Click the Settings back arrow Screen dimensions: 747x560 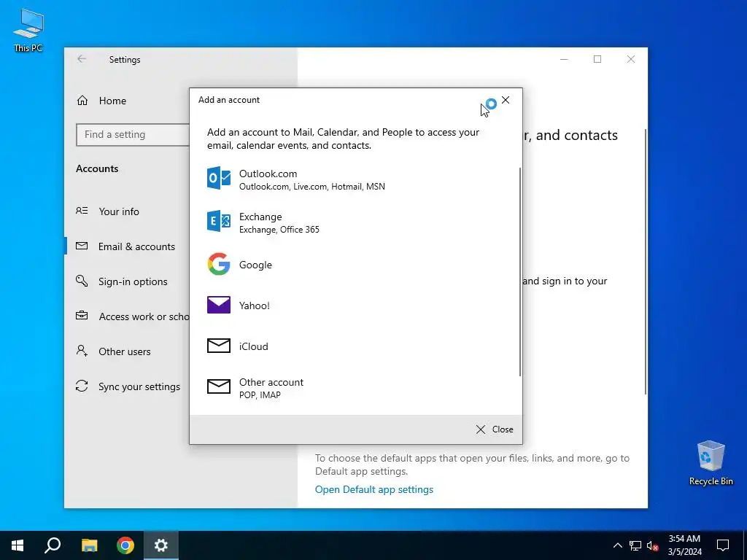click(x=82, y=59)
